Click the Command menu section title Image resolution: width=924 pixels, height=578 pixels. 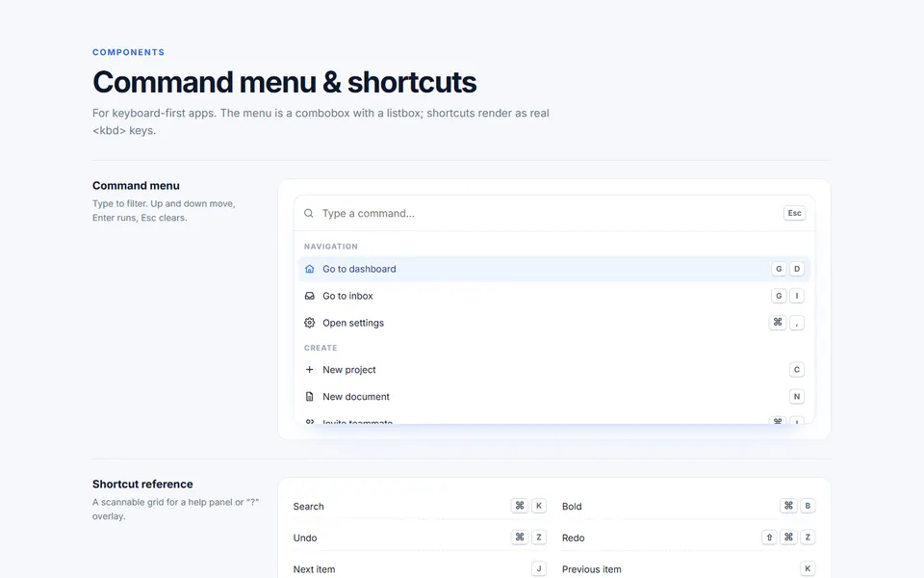136,185
